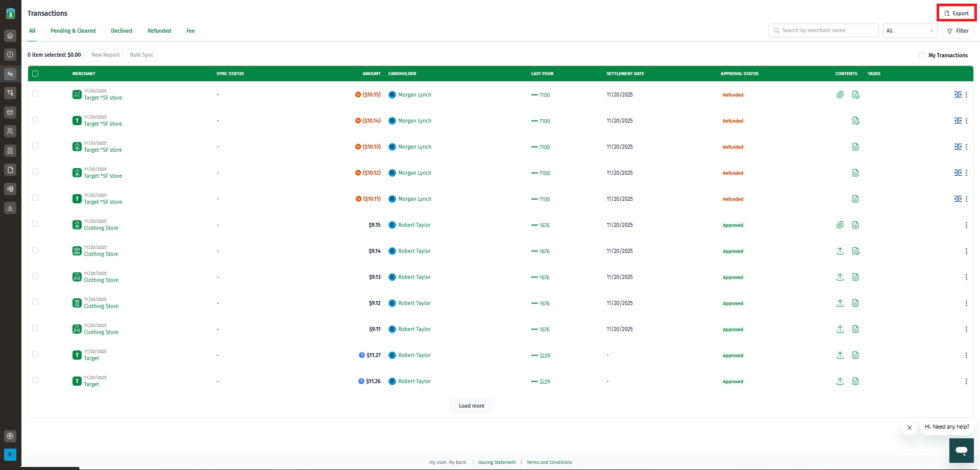Open split icon for ($10.15) transaction
This screenshot has width=980, height=470.
point(958,95)
